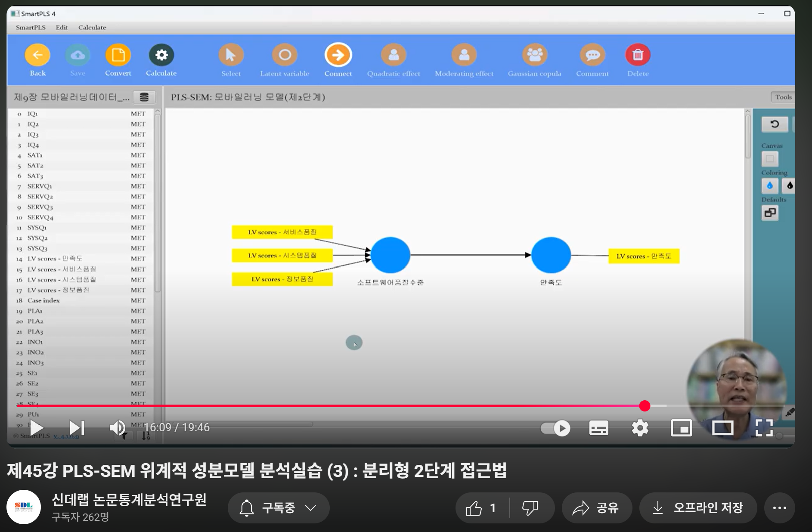Open the dataset stack icon beside the file name

click(x=144, y=97)
